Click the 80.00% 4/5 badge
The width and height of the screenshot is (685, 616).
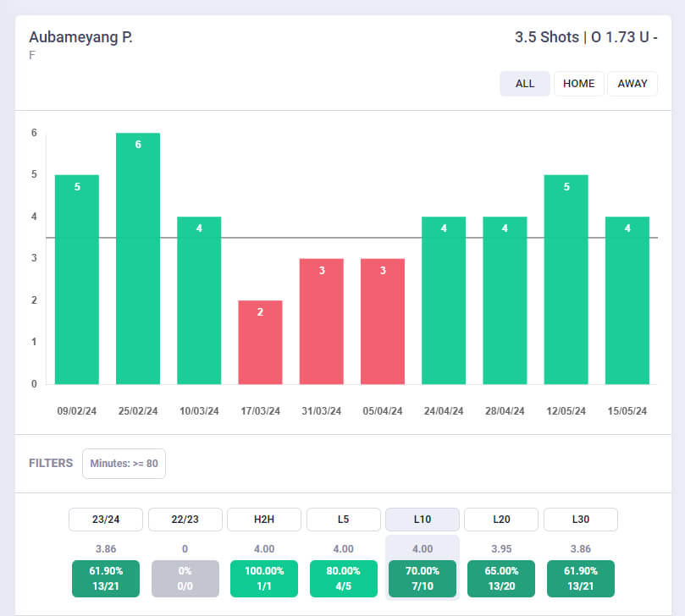[x=344, y=579]
